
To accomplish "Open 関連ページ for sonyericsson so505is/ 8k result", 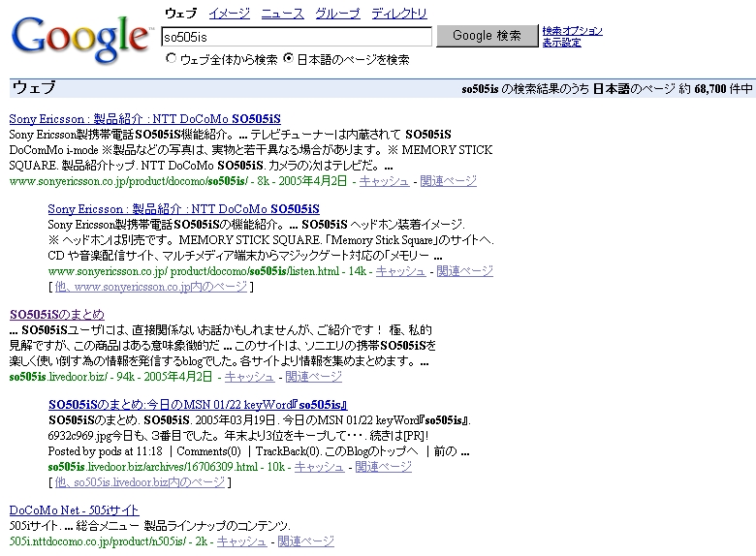I will point(449,181).
